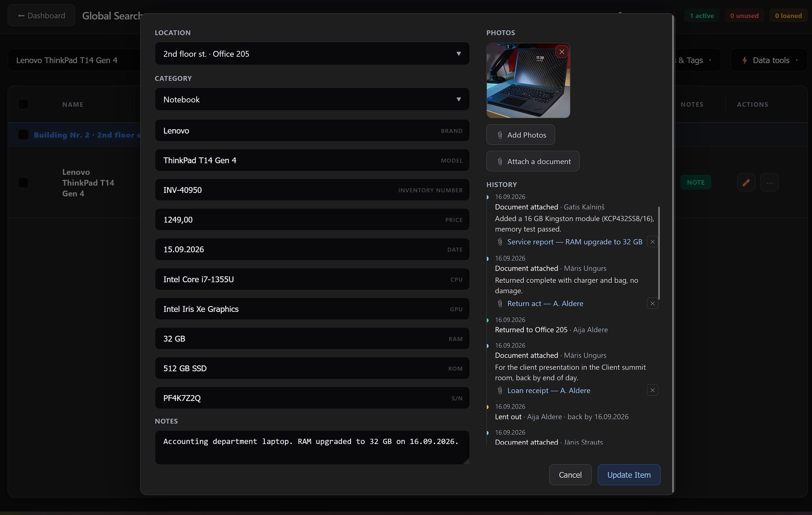Filter by the 1 active status badge
Viewport: 812px width, 515px height.
pyautogui.click(x=701, y=16)
